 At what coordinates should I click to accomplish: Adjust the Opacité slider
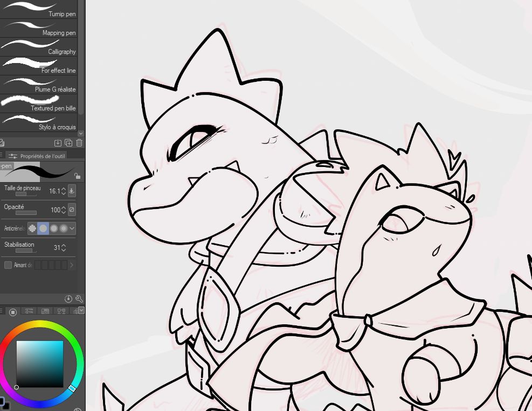tap(26, 213)
